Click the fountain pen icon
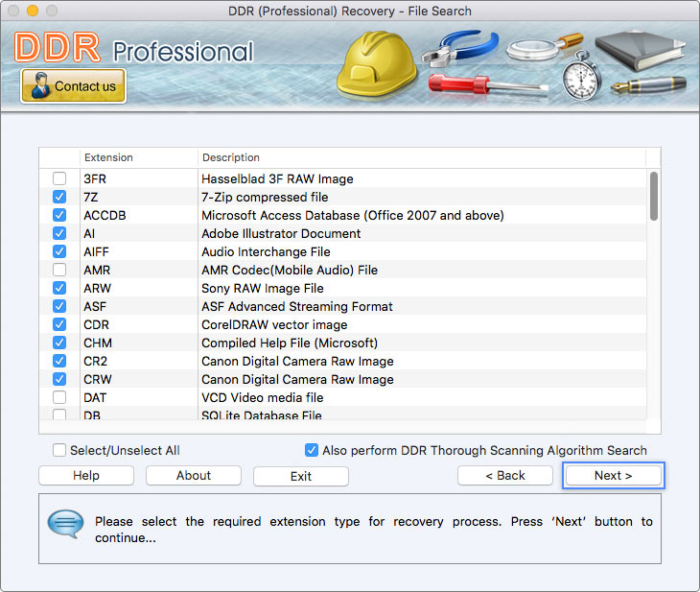 [x=650, y=84]
